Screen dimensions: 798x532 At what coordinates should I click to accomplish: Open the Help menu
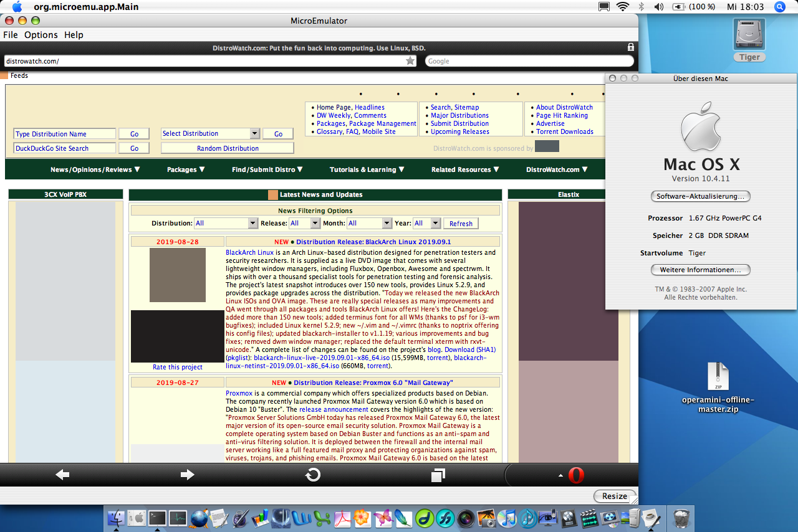click(x=74, y=35)
